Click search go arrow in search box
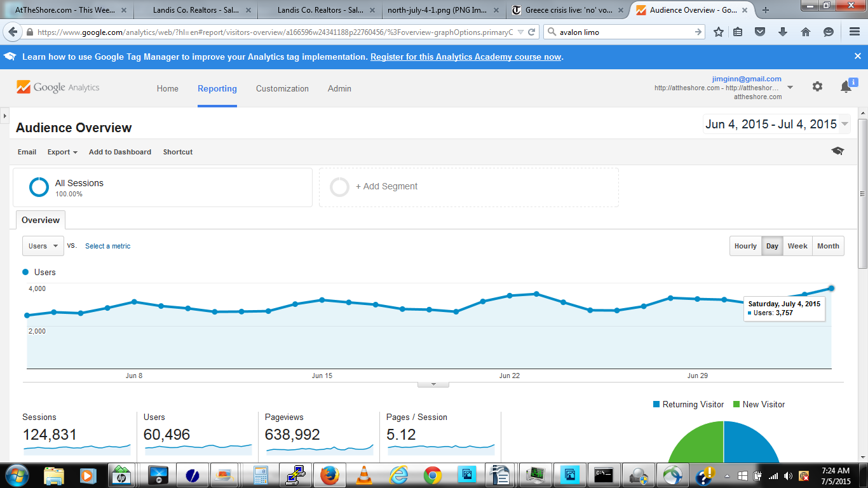Screen dimensions: 868x488 (698, 32)
